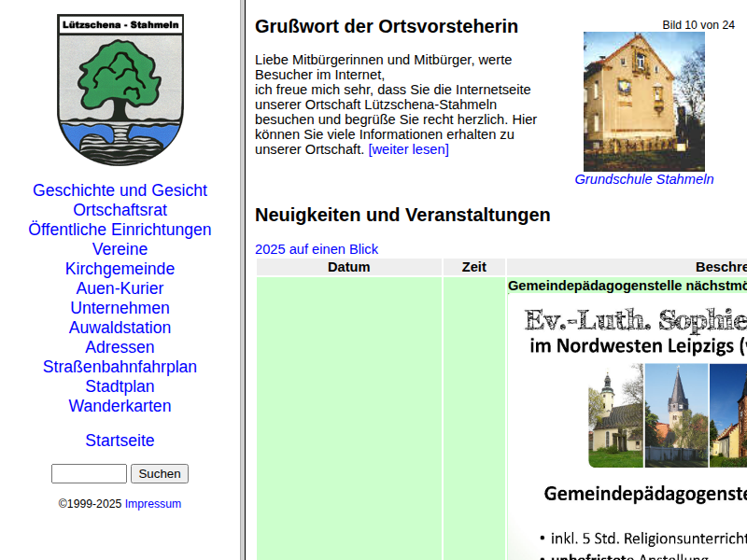The image size is (747, 560).
Task: Open the 2025 auf einen Blick link
Action: tap(317, 249)
